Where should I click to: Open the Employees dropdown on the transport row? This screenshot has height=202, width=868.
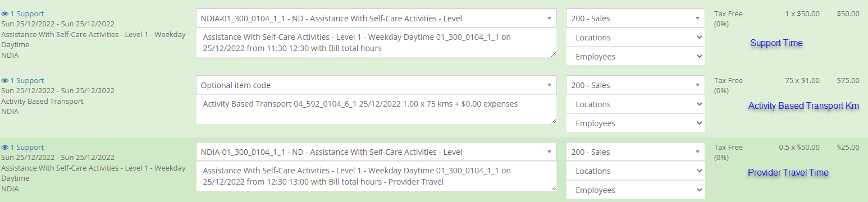click(635, 123)
